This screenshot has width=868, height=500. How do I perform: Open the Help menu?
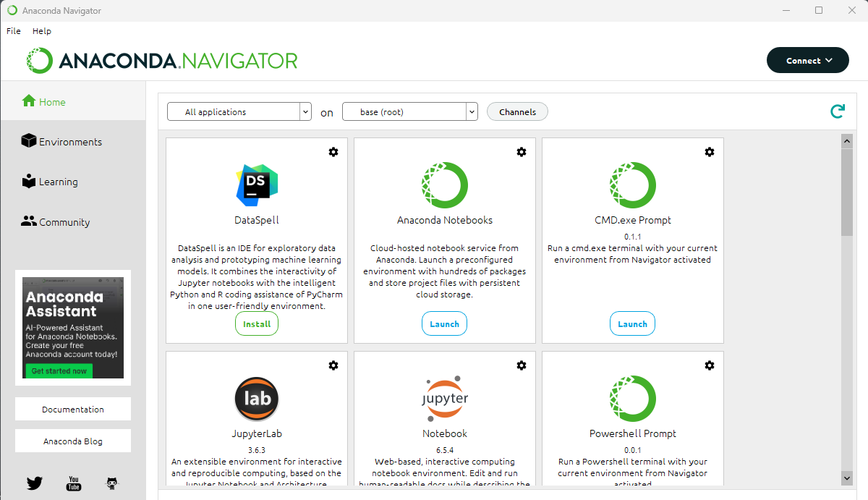[42, 31]
